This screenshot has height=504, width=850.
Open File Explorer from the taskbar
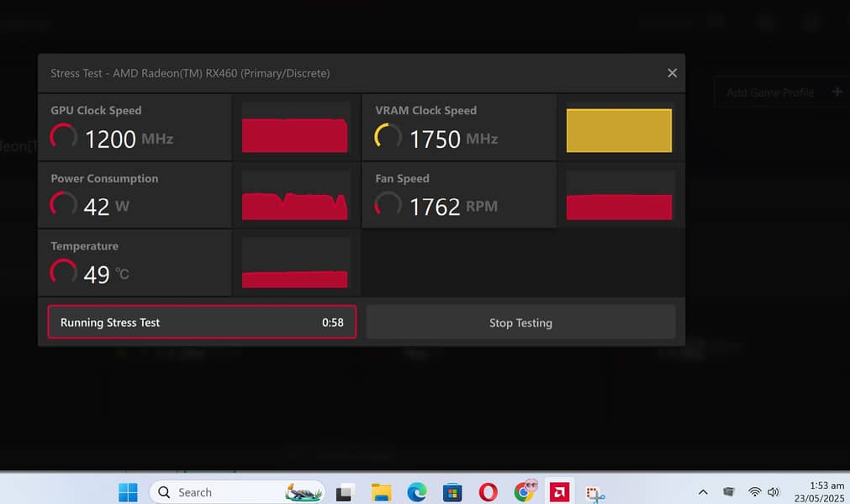point(381,492)
